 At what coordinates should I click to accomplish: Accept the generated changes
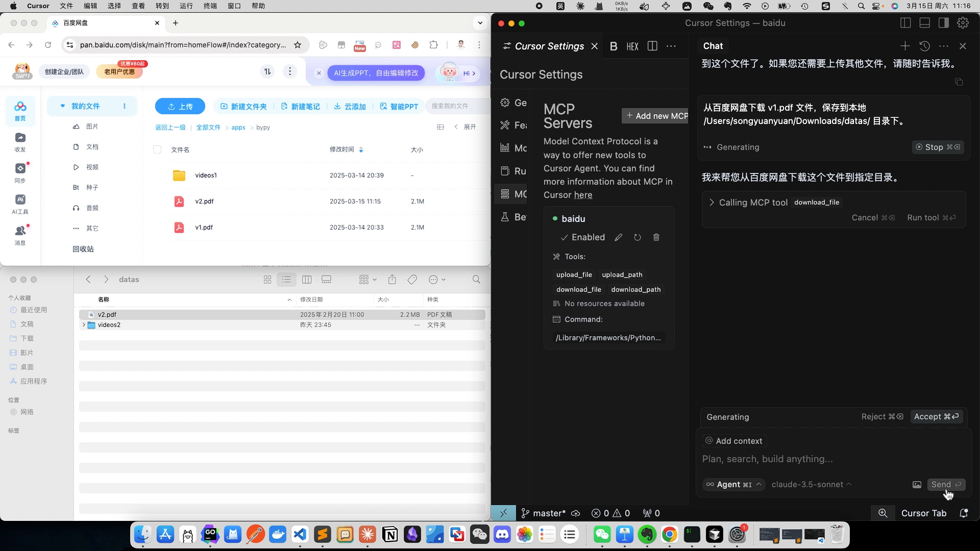tap(937, 417)
